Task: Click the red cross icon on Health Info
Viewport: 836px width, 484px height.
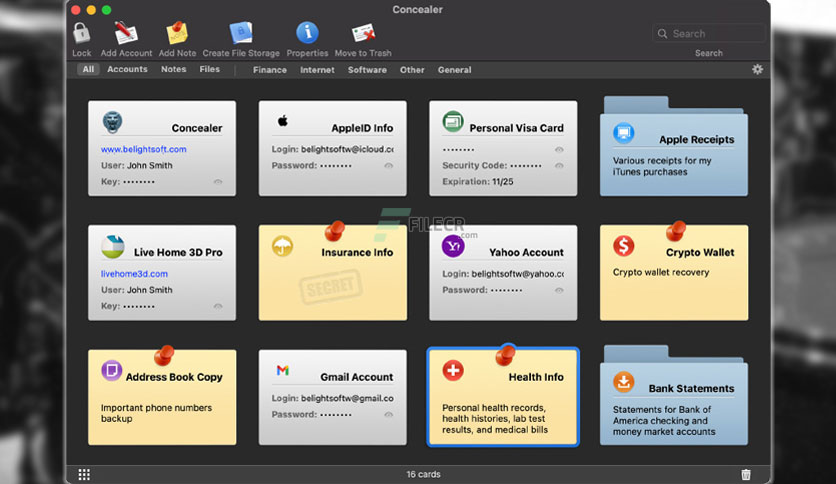Action: pos(453,370)
